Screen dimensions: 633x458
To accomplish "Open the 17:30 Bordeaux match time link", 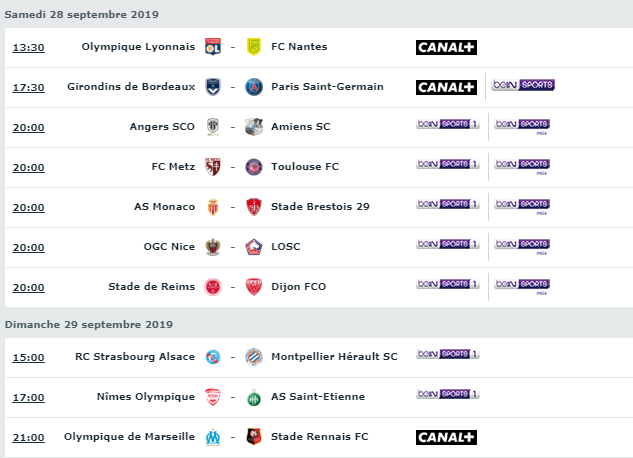I will (x=28, y=88).
